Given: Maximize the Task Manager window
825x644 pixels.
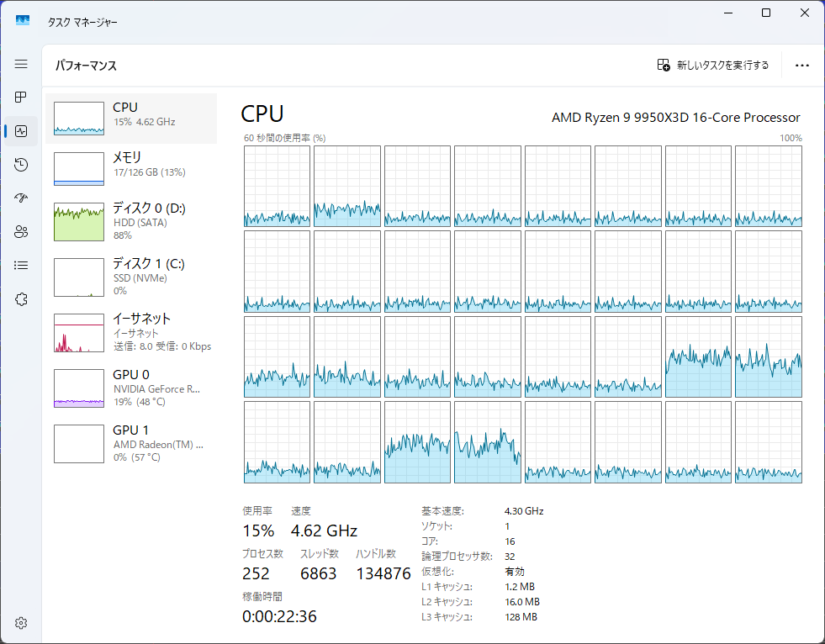Looking at the screenshot, I should 767,13.
